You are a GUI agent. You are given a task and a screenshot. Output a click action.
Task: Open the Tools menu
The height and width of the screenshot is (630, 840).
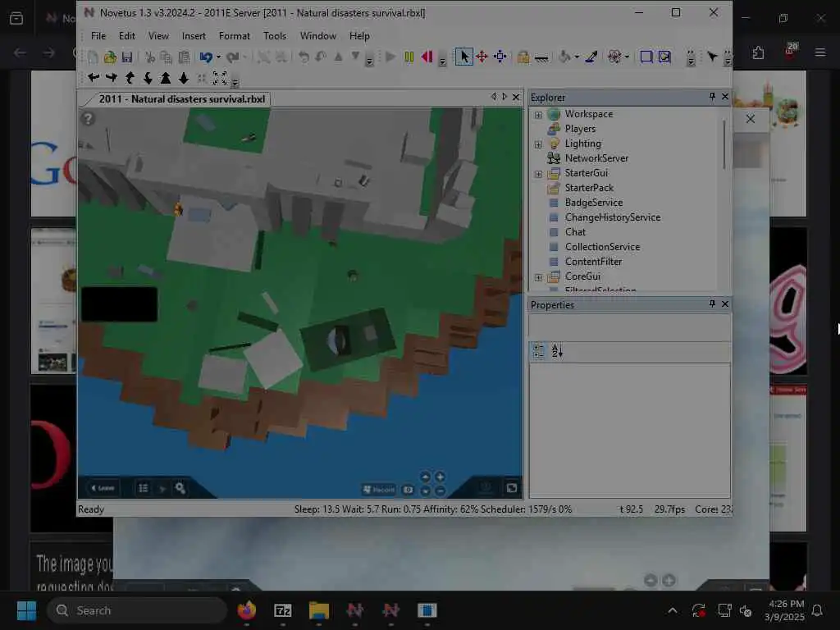point(275,36)
